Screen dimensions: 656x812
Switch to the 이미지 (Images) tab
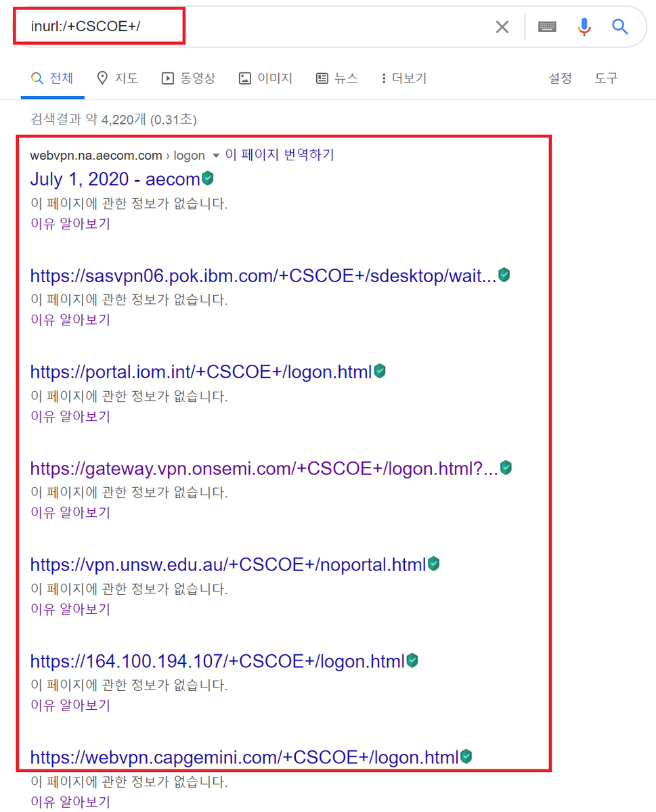[265, 78]
